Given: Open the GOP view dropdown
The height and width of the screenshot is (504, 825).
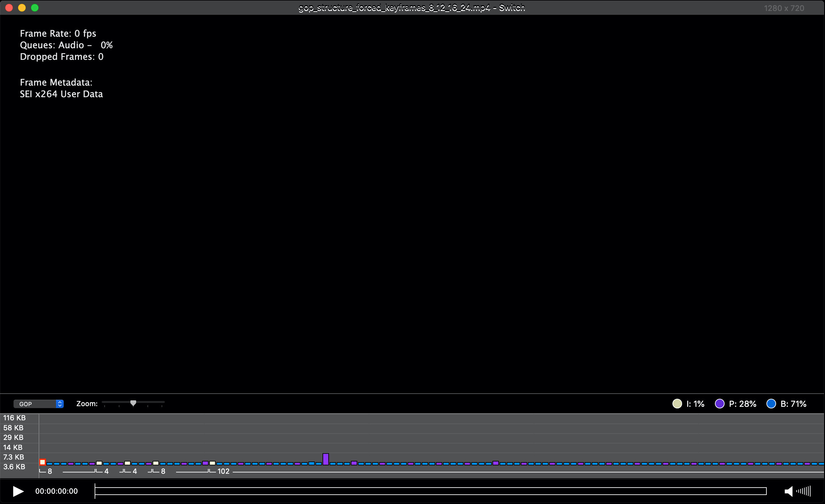Looking at the screenshot, I should pyautogui.click(x=39, y=404).
